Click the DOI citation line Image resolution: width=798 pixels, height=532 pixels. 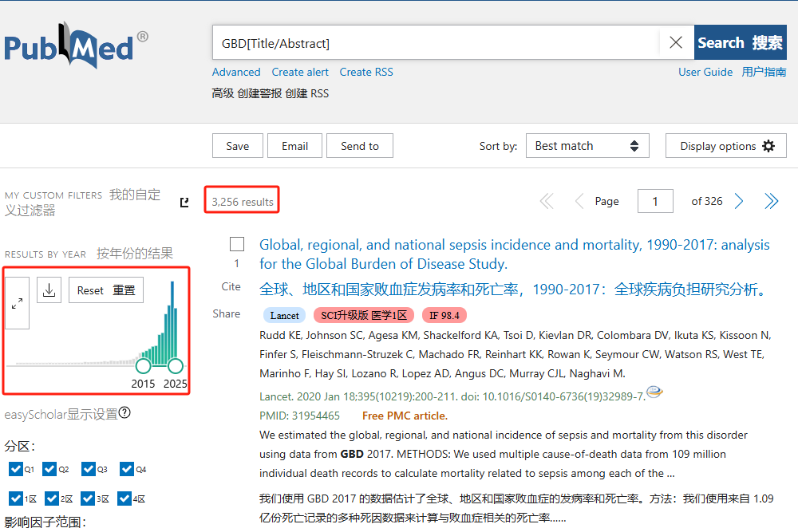pyautogui.click(x=452, y=396)
